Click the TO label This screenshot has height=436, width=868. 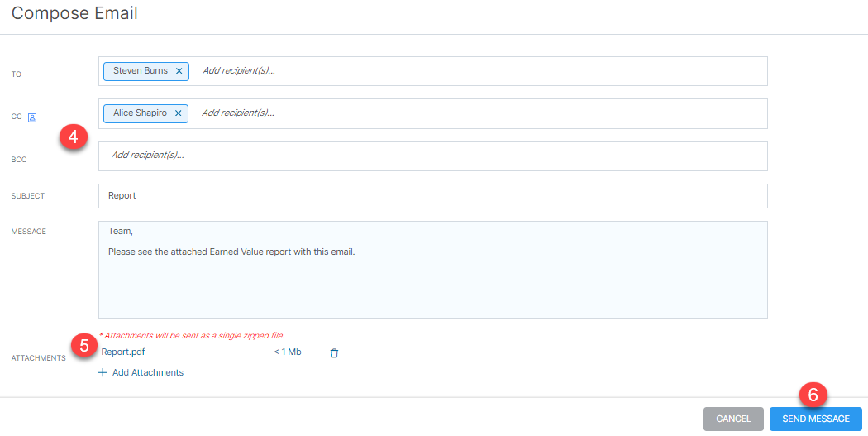point(16,74)
